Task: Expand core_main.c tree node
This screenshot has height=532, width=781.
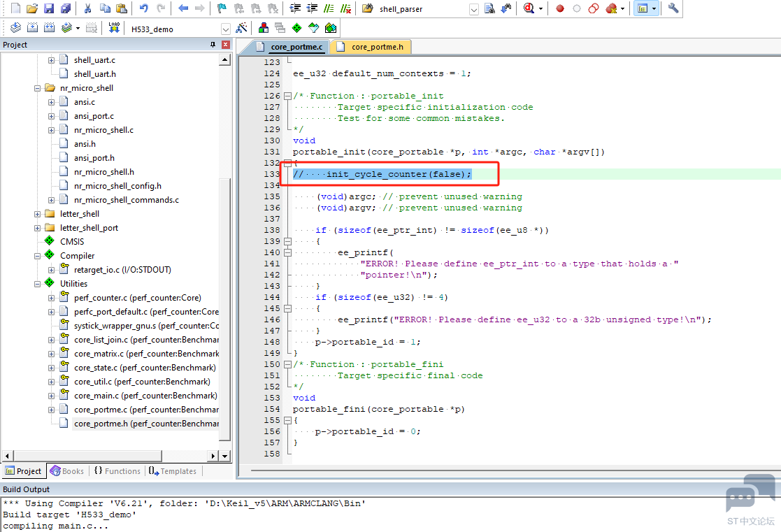Action: tap(51, 396)
